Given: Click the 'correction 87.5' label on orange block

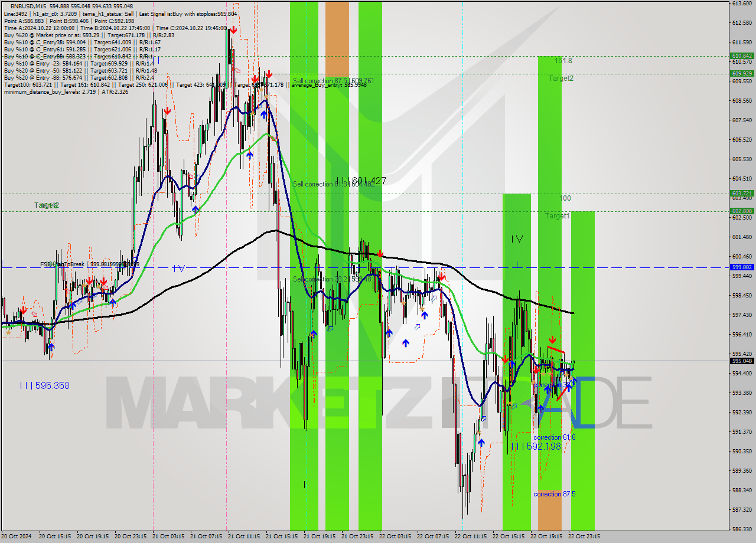Looking at the screenshot, I should [x=554, y=494].
